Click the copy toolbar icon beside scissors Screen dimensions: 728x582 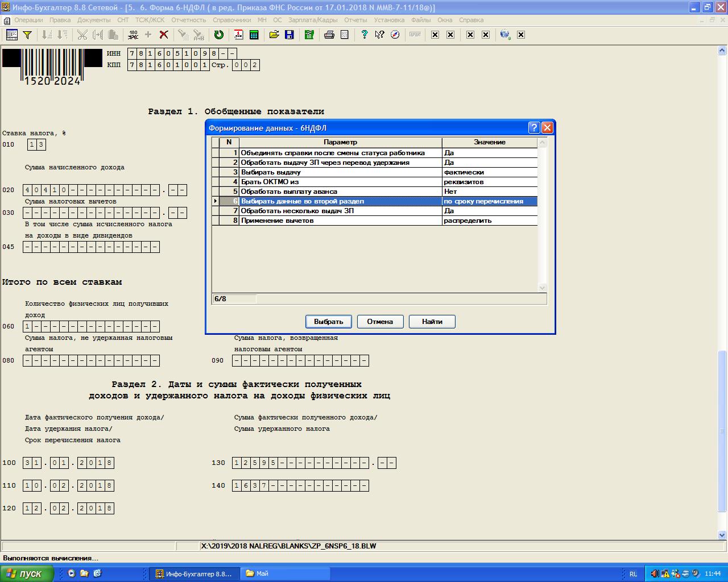point(98,35)
